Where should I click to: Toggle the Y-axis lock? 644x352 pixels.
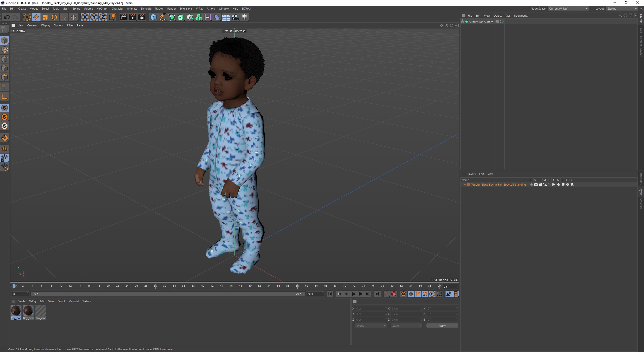coord(94,17)
